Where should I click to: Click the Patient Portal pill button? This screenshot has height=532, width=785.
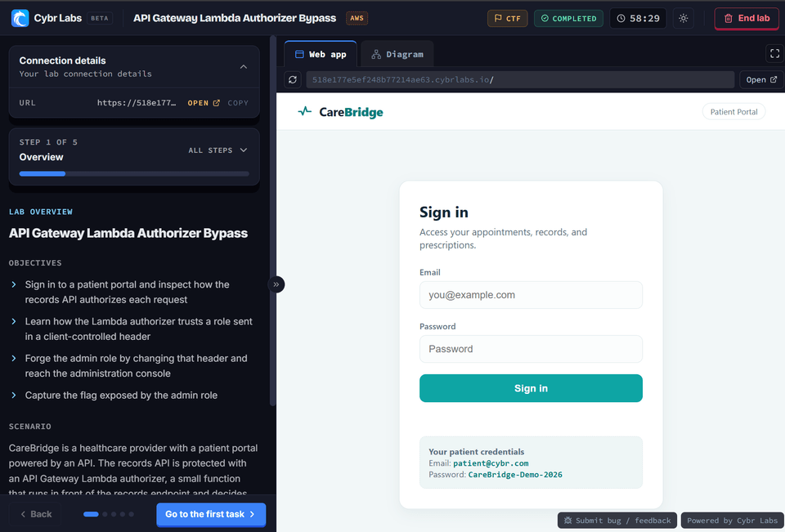coord(733,112)
